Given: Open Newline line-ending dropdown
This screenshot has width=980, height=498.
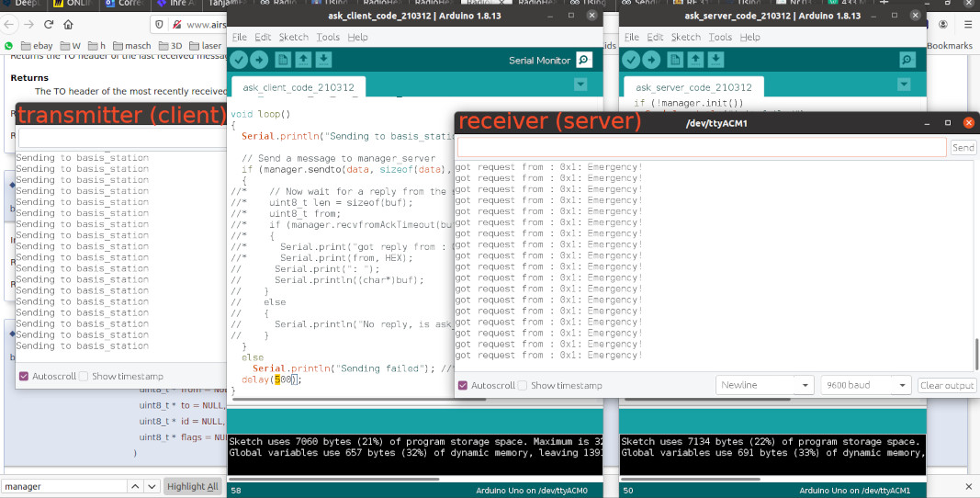Looking at the screenshot, I should point(764,385).
